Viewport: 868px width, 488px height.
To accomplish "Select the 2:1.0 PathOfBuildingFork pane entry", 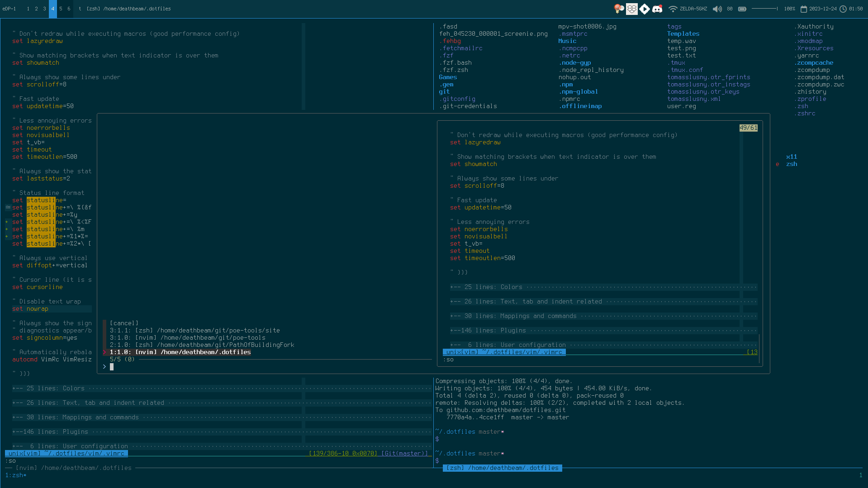I will coord(202,345).
